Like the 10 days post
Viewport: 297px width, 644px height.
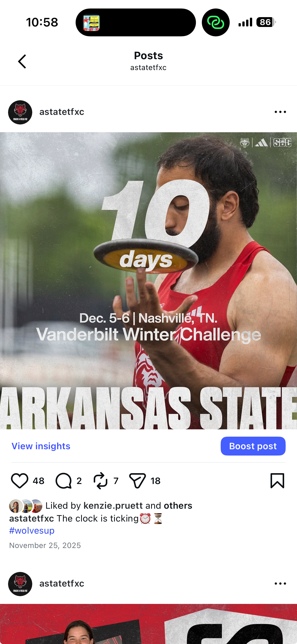click(19, 481)
